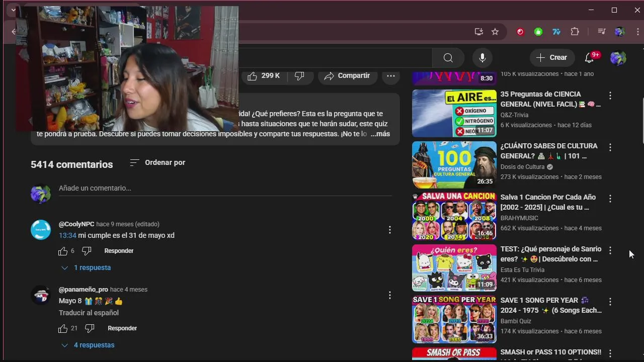
Task: Open SAVE 1 SONG PER YEAR video title
Action: [551, 305]
